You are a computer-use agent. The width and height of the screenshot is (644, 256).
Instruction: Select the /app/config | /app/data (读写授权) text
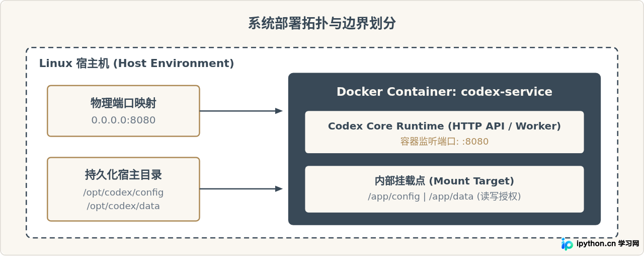444,197
